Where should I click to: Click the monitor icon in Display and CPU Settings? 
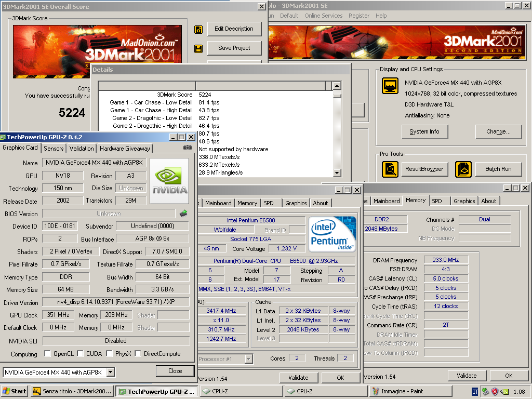(x=390, y=86)
